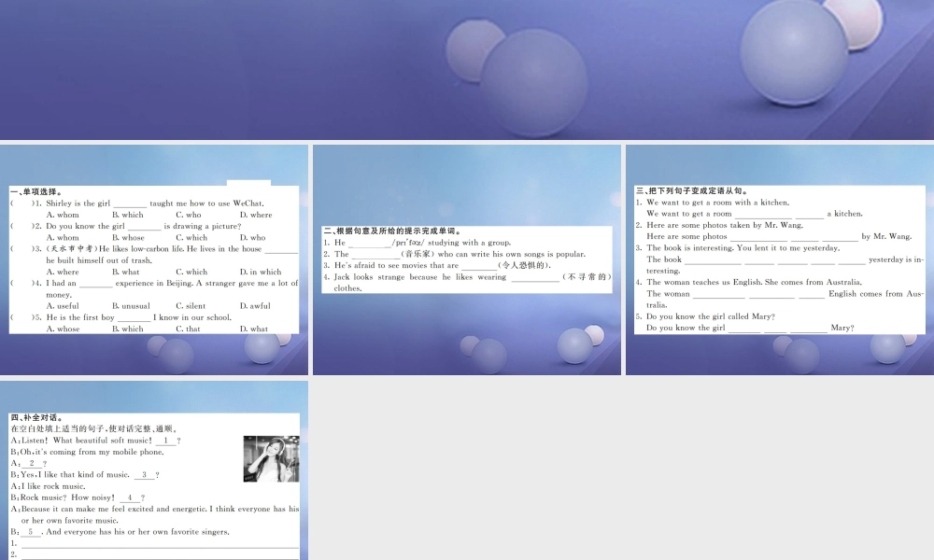934x560 pixels.
Task: Select option 'C. silent'
Action: pyautogui.click(x=191, y=306)
